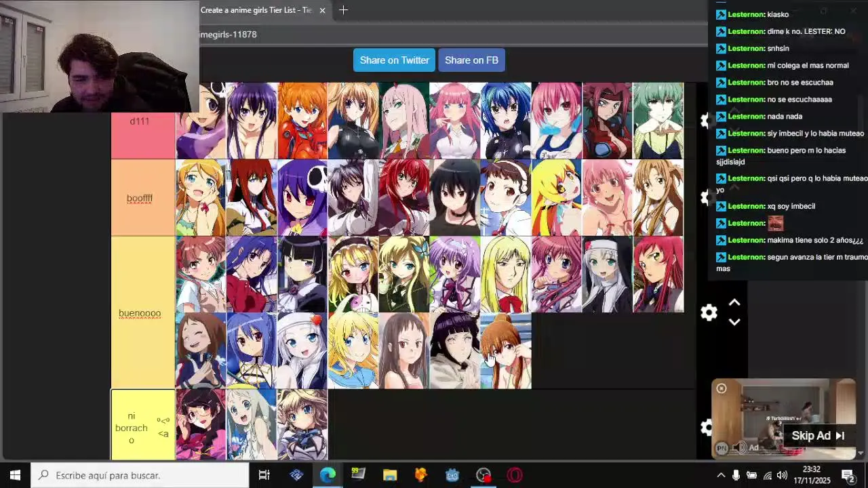The image size is (868, 488).
Task: Select the anime girls Tier List tab
Action: (x=256, y=10)
